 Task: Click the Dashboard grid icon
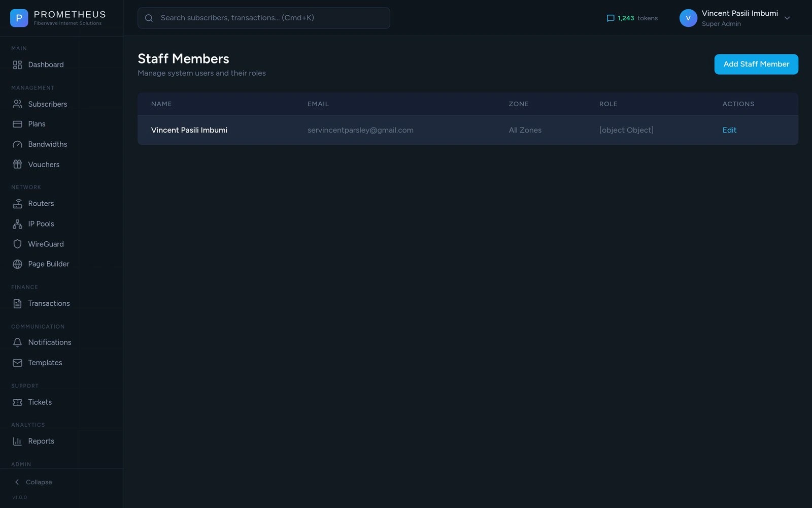coord(17,65)
